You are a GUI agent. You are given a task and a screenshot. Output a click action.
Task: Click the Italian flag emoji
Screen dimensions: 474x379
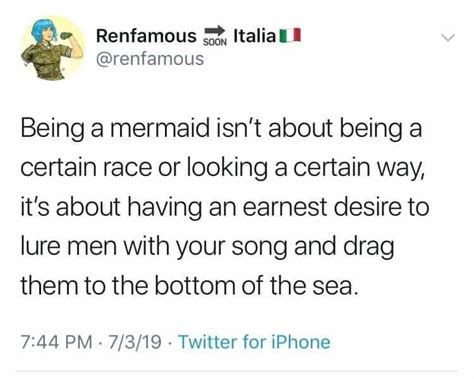(x=290, y=36)
